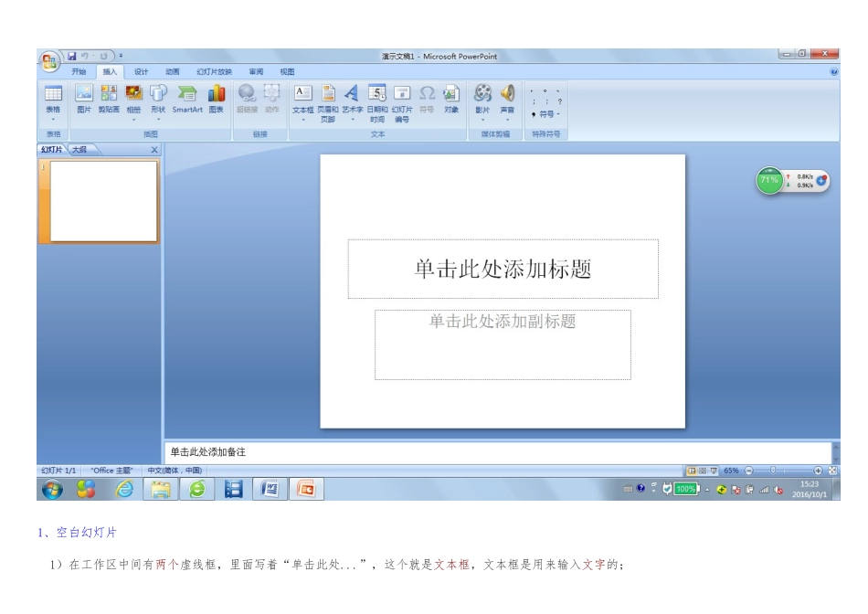Save the presentation from the quick access toolbar
The image size is (868, 614).
pyautogui.click(x=72, y=56)
